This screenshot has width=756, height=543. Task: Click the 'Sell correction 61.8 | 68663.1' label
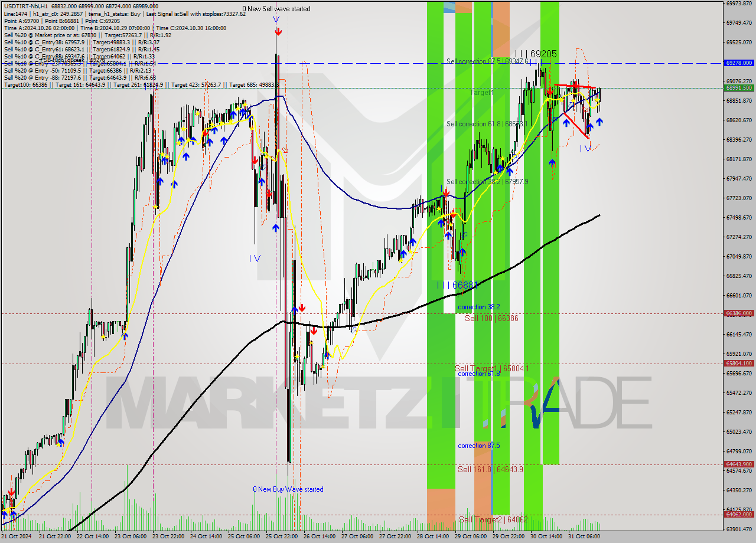coord(487,124)
